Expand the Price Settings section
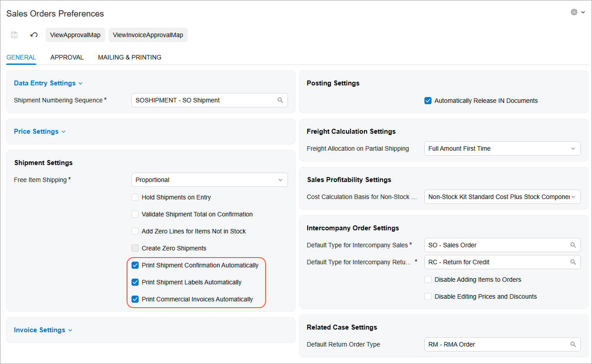Viewport: 592px width, 364px height. pyautogui.click(x=40, y=131)
